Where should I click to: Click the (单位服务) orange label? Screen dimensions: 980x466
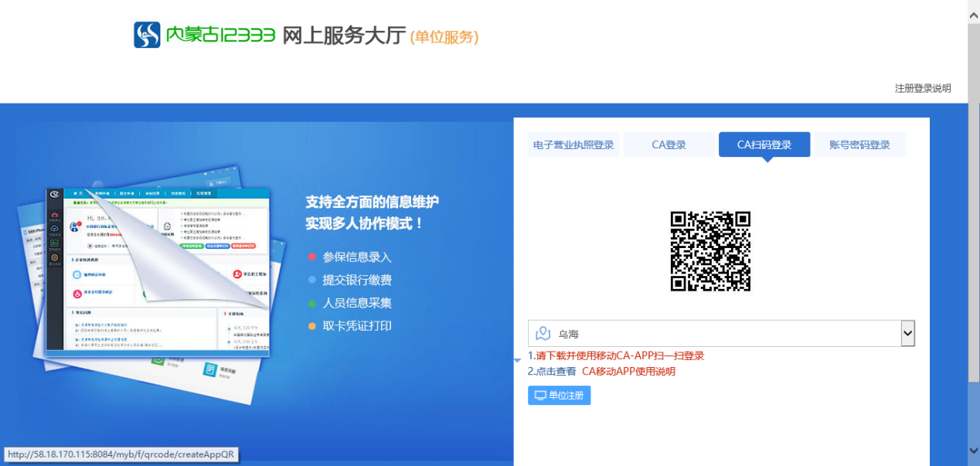(x=444, y=36)
